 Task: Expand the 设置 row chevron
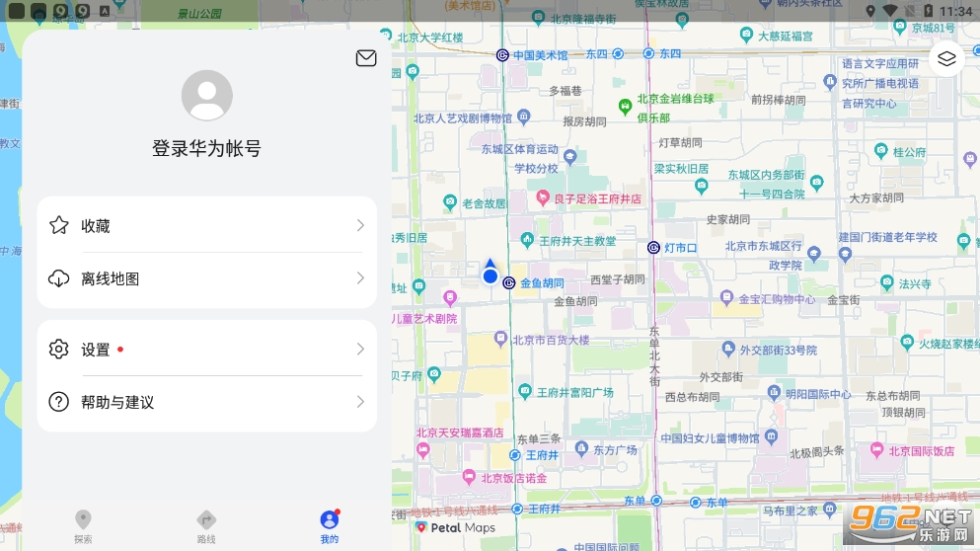coord(360,350)
